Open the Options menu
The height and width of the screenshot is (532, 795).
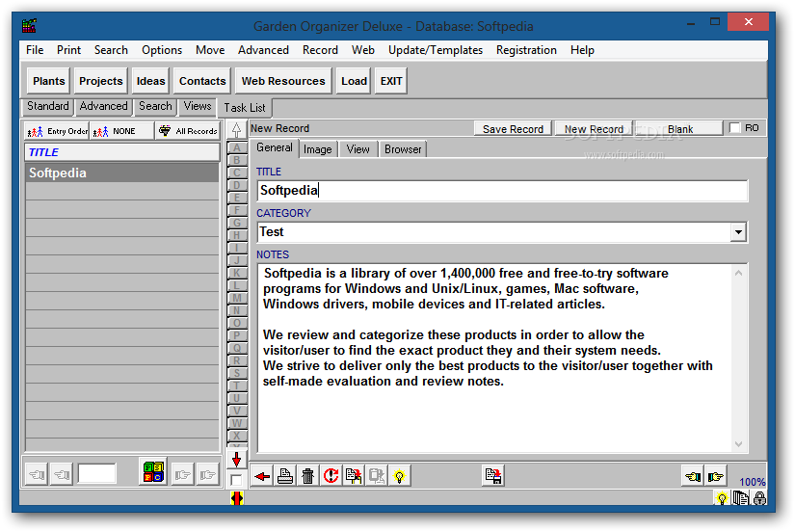[x=162, y=50]
